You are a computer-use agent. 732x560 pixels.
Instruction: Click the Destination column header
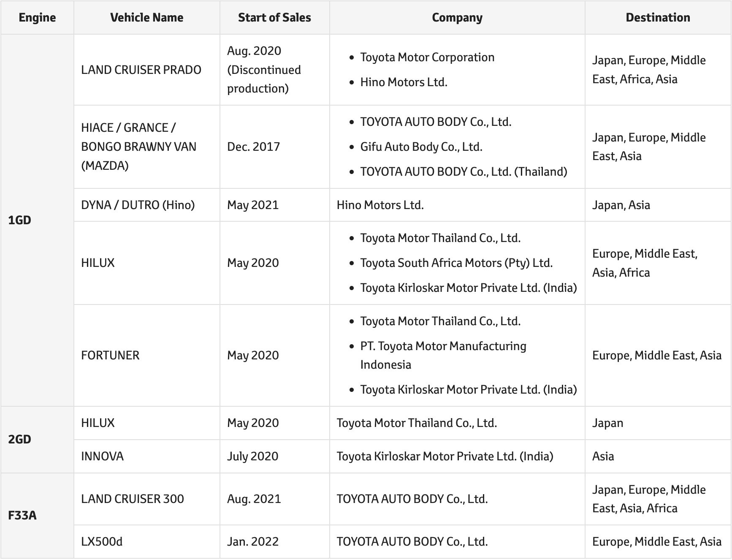click(x=658, y=17)
